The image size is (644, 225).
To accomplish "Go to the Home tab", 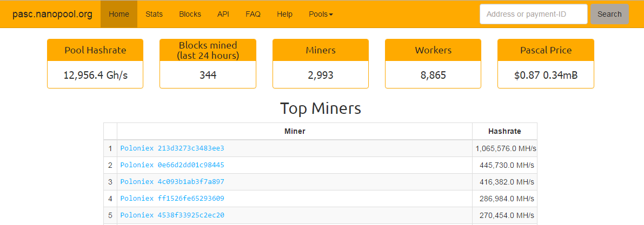I will click(119, 15).
